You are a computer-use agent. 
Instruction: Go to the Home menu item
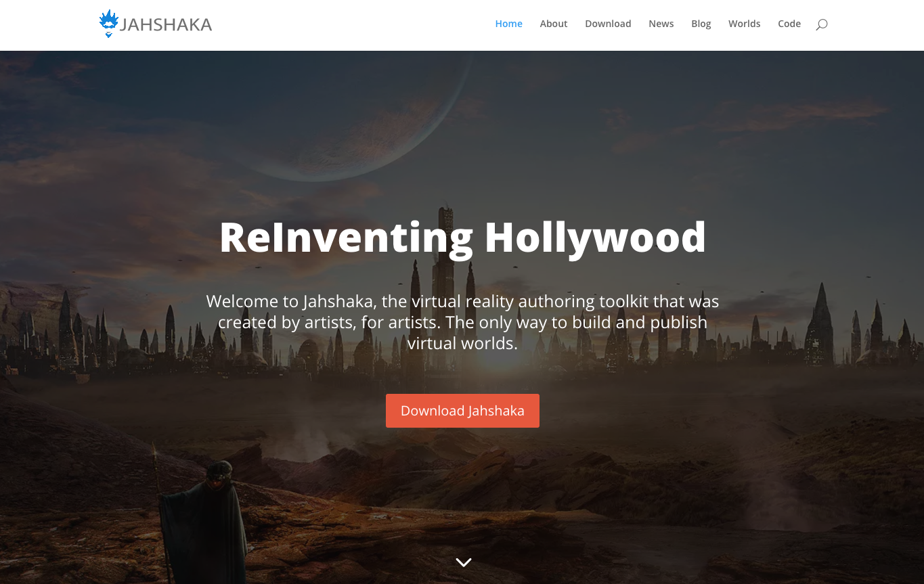pos(508,24)
